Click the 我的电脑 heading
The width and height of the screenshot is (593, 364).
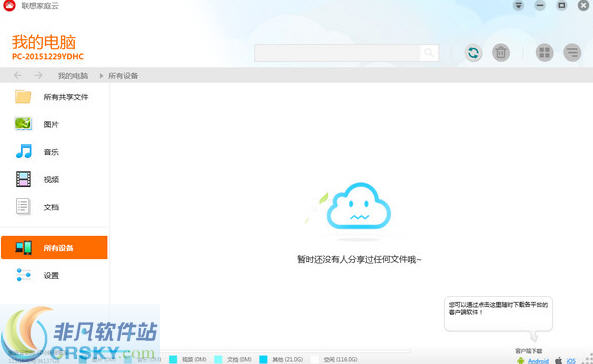[x=44, y=42]
